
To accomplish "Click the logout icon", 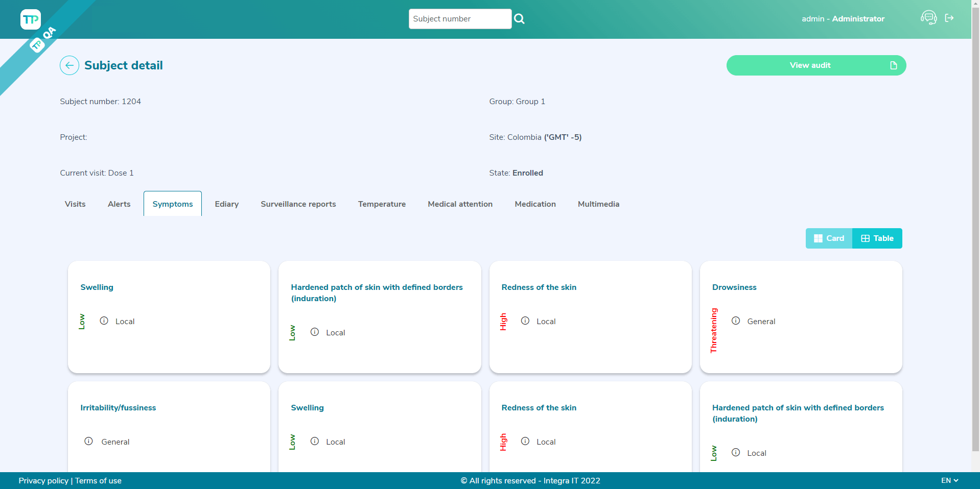I will click(949, 18).
